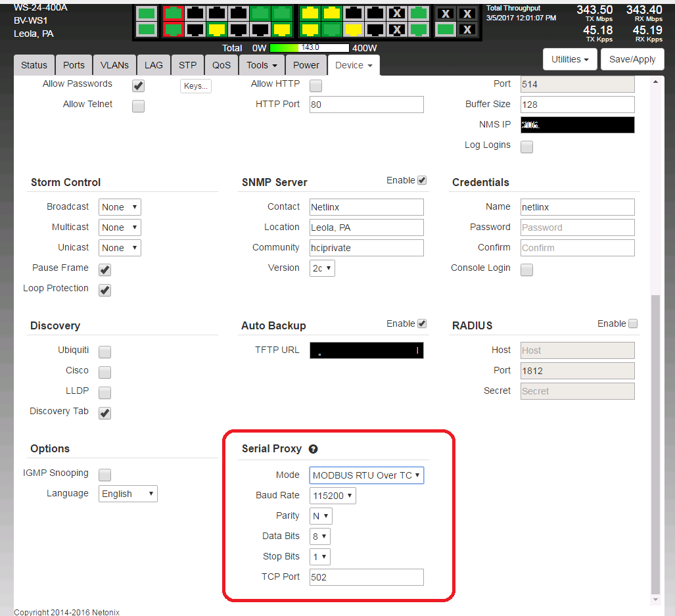Image resolution: width=675 pixels, height=616 pixels.
Task: Click the top red-bordered port icon
Action: (173, 12)
